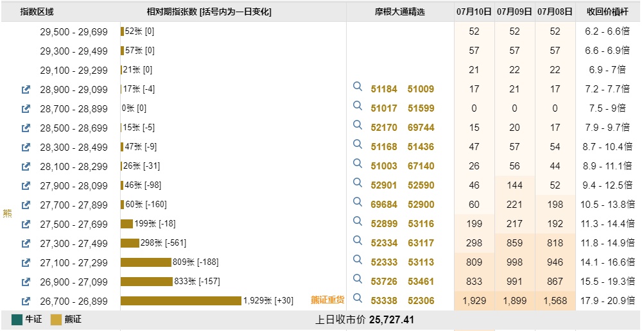Image resolution: width=644 pixels, height=331 pixels.
Task: Open external link icon for 28,300 - 28,499 row
Action: click(26, 148)
